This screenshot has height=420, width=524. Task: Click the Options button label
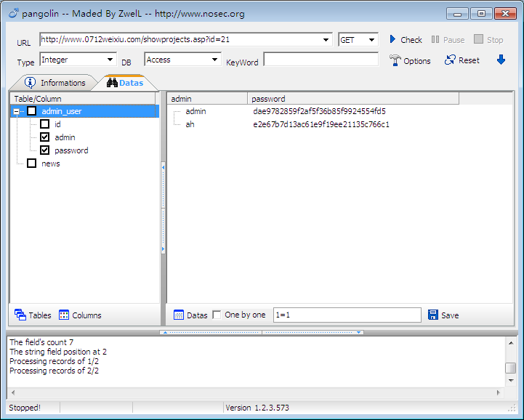pyautogui.click(x=417, y=61)
